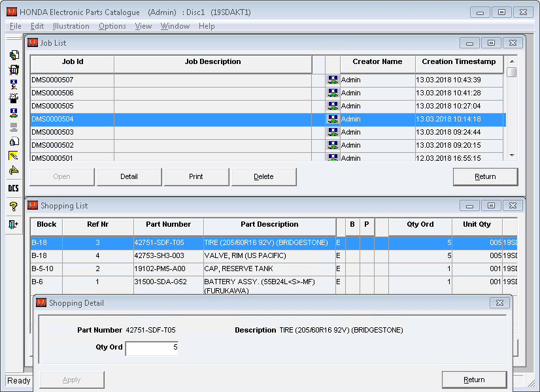The image size is (540, 392).
Task: Open the Help menu
Action: [207, 26]
